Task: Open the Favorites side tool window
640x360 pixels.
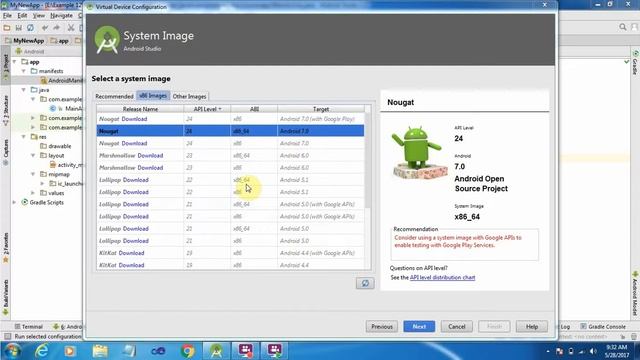Action: [x=5, y=248]
